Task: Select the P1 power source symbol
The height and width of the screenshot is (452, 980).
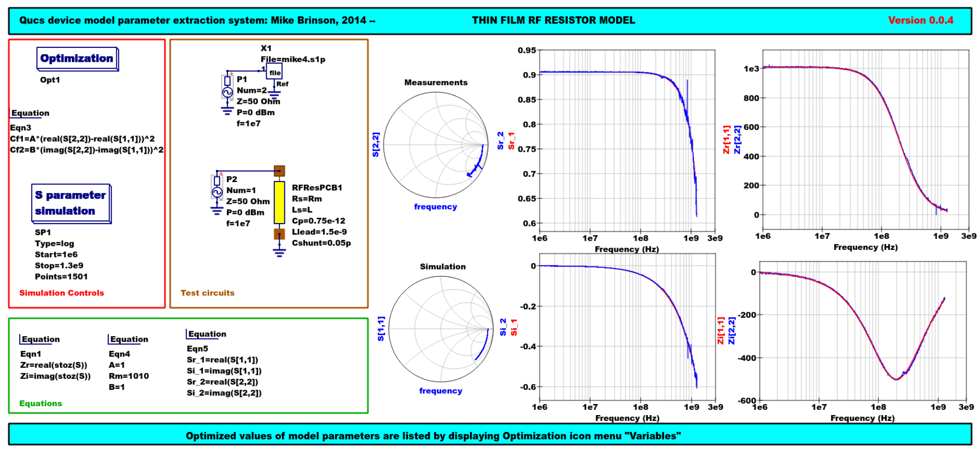Action: pyautogui.click(x=227, y=88)
